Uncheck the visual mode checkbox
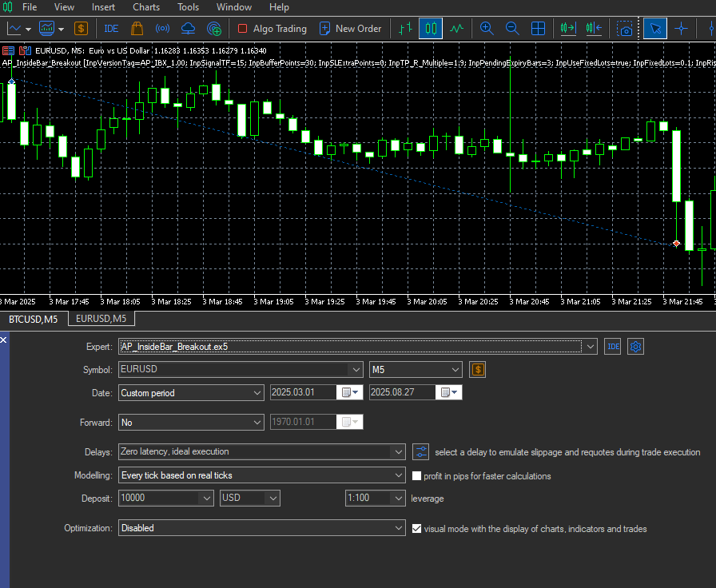Image resolution: width=716 pixels, height=588 pixels. coord(416,529)
